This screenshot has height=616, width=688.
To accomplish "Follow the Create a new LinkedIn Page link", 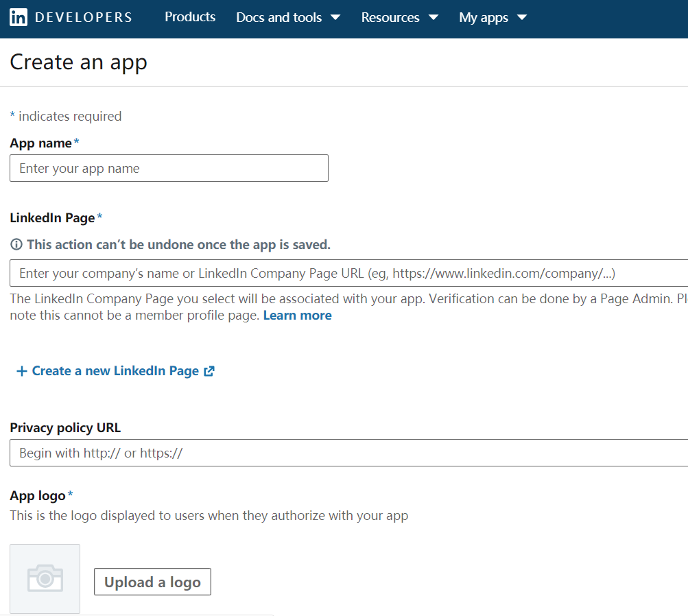I will point(115,371).
